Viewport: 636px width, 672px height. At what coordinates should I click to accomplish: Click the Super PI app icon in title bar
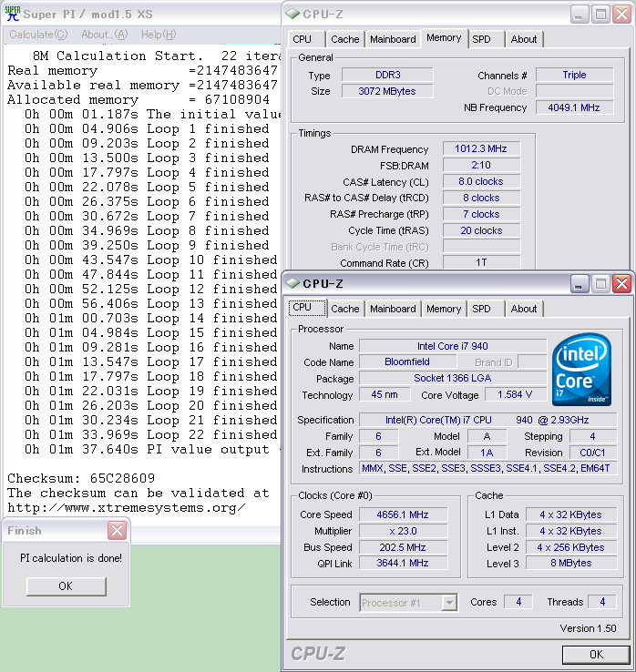point(13,15)
